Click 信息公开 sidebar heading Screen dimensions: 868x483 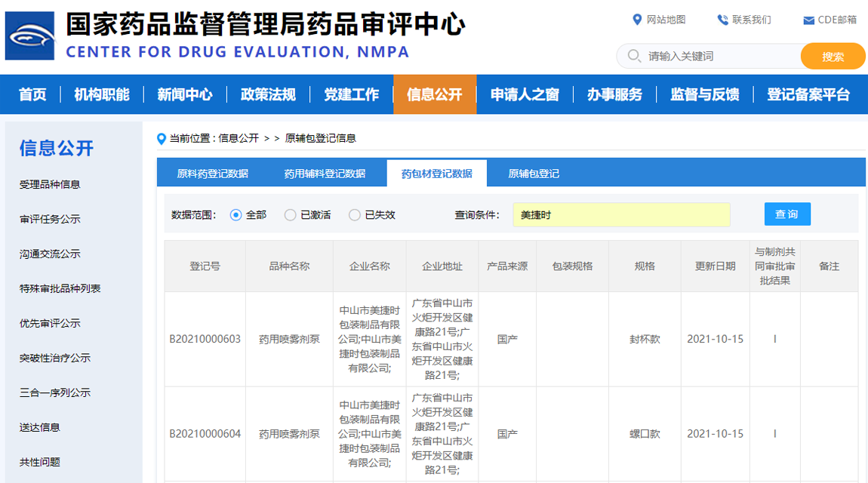(57, 148)
